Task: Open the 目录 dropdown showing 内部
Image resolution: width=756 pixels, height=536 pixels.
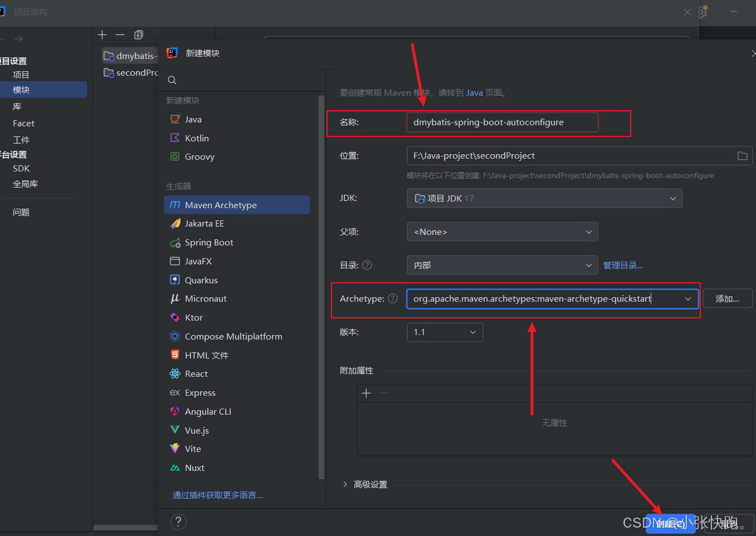Action: [x=502, y=265]
